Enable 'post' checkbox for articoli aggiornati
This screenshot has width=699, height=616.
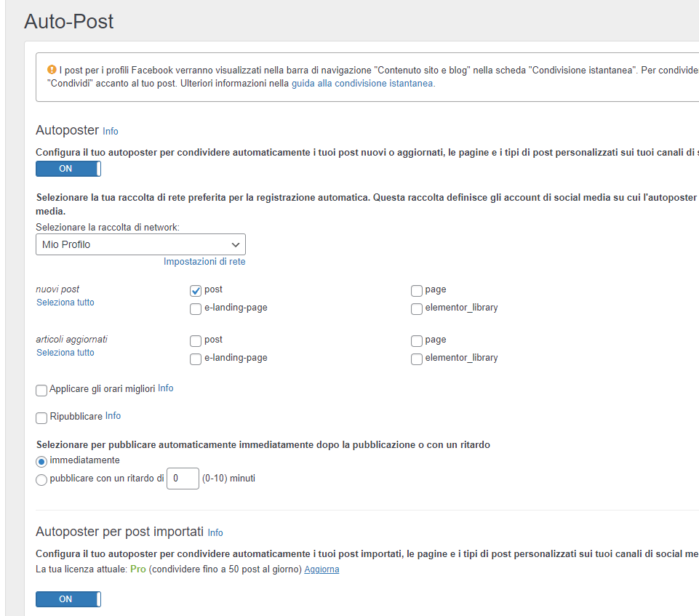pyautogui.click(x=196, y=341)
